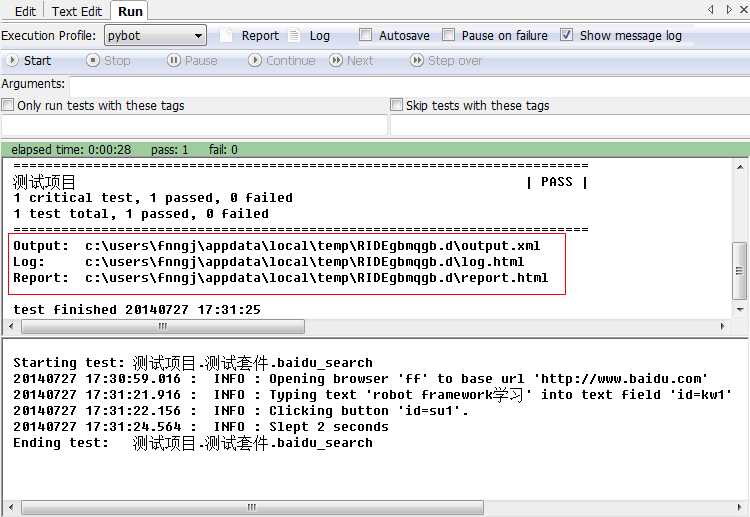
Task: Check Skip tests with these tags
Action: (x=397, y=105)
